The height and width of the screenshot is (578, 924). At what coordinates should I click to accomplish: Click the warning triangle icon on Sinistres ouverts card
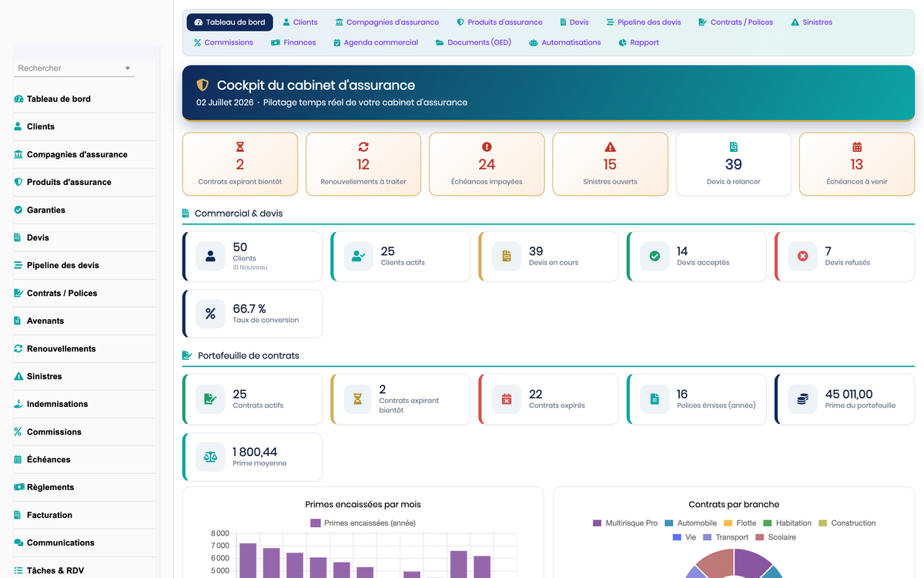(x=610, y=146)
